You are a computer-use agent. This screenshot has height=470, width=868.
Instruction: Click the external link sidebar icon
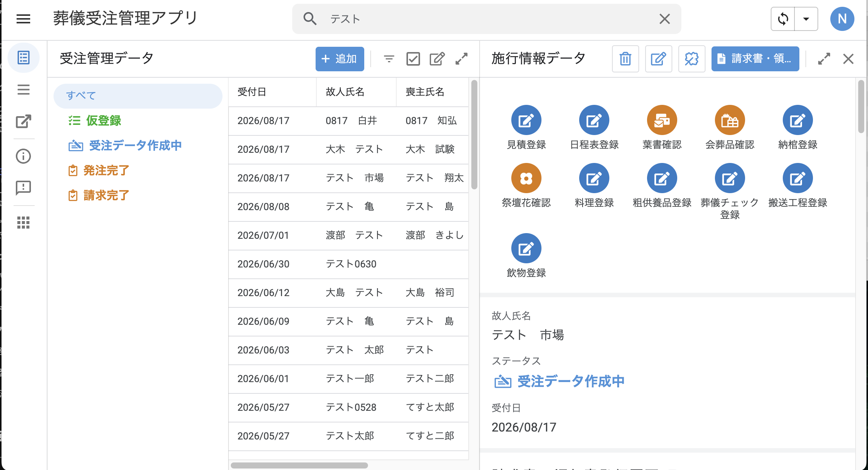pos(23,121)
